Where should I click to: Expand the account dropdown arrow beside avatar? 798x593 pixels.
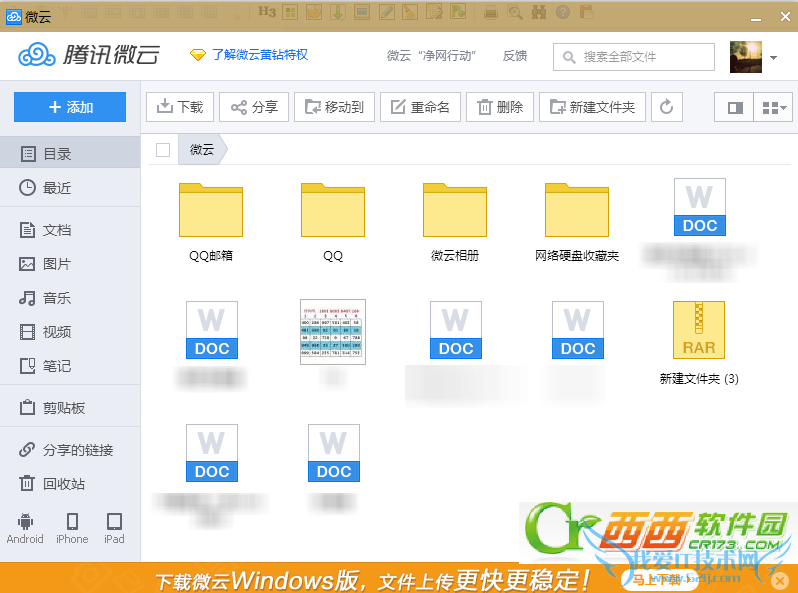(774, 58)
